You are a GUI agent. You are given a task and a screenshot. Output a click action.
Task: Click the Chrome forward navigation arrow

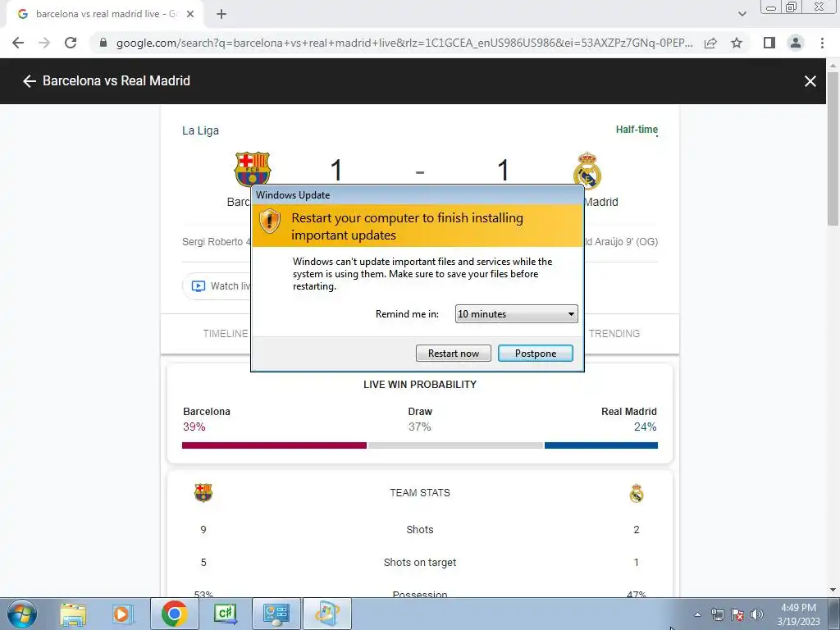point(44,43)
